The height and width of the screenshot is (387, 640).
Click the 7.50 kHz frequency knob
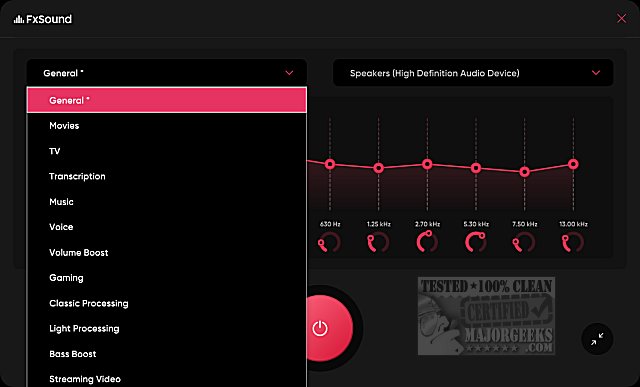524,242
